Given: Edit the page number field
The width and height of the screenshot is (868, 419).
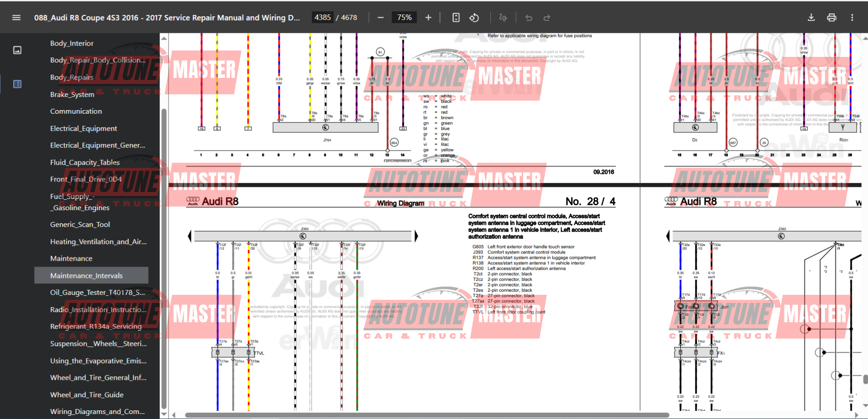Looking at the screenshot, I should point(323,18).
